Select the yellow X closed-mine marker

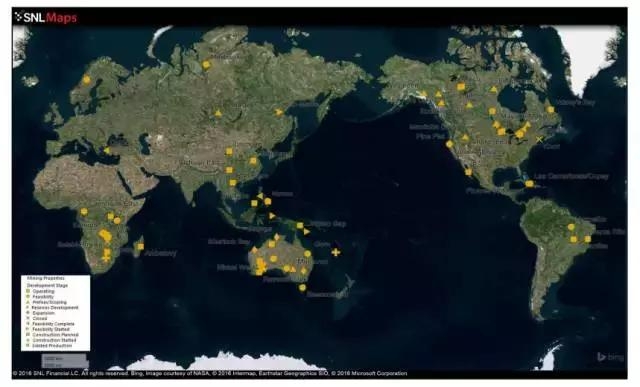[x=540, y=140]
